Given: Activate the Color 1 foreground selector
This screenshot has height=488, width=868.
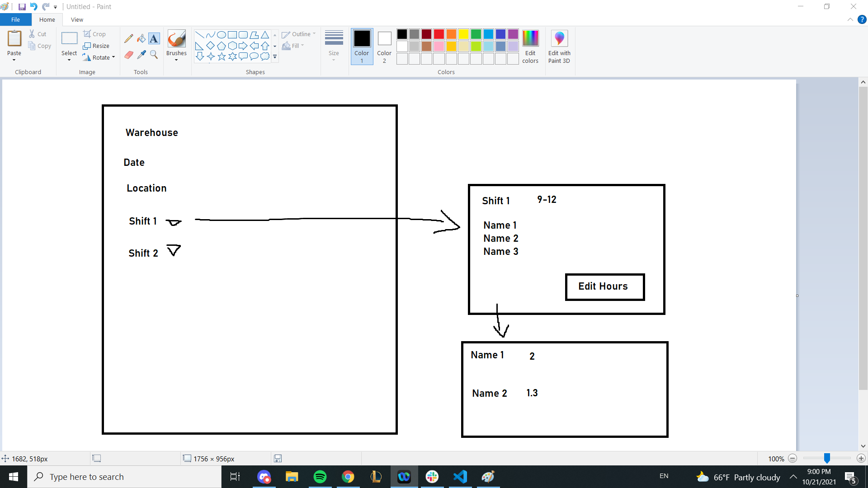Looking at the screenshot, I should (362, 47).
